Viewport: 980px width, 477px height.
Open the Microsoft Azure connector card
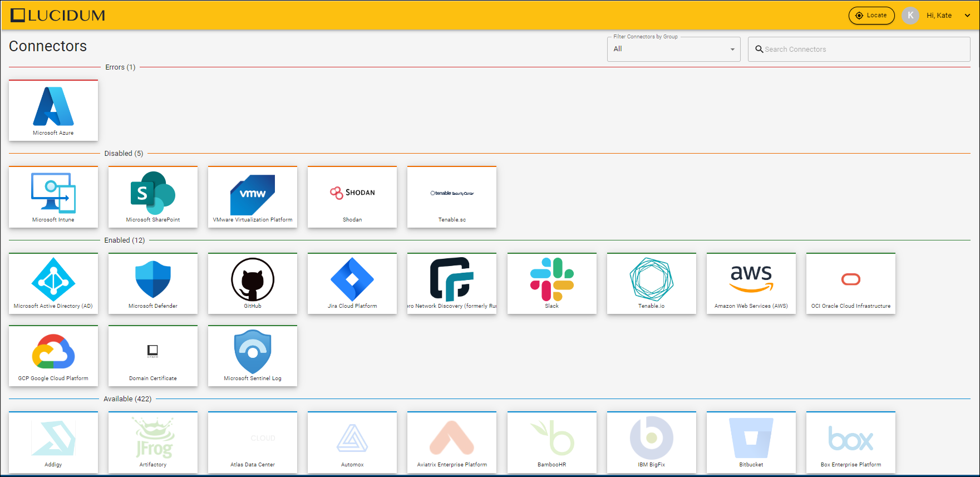tap(53, 110)
